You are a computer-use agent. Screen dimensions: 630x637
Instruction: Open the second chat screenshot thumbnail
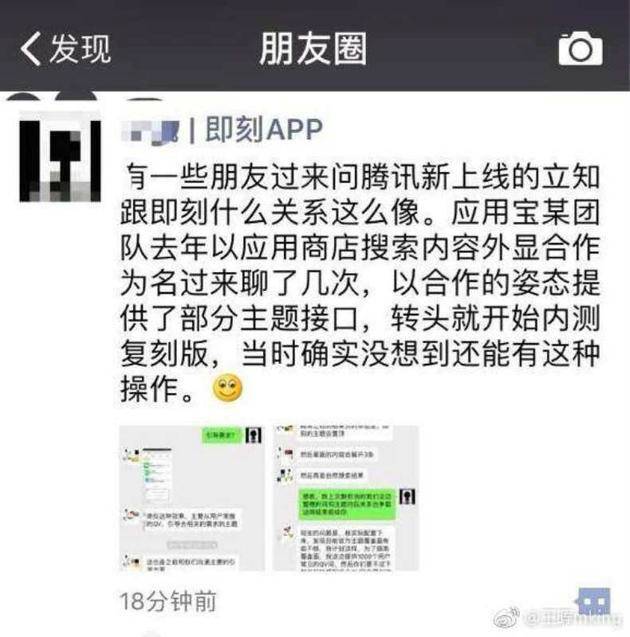tap(345, 498)
